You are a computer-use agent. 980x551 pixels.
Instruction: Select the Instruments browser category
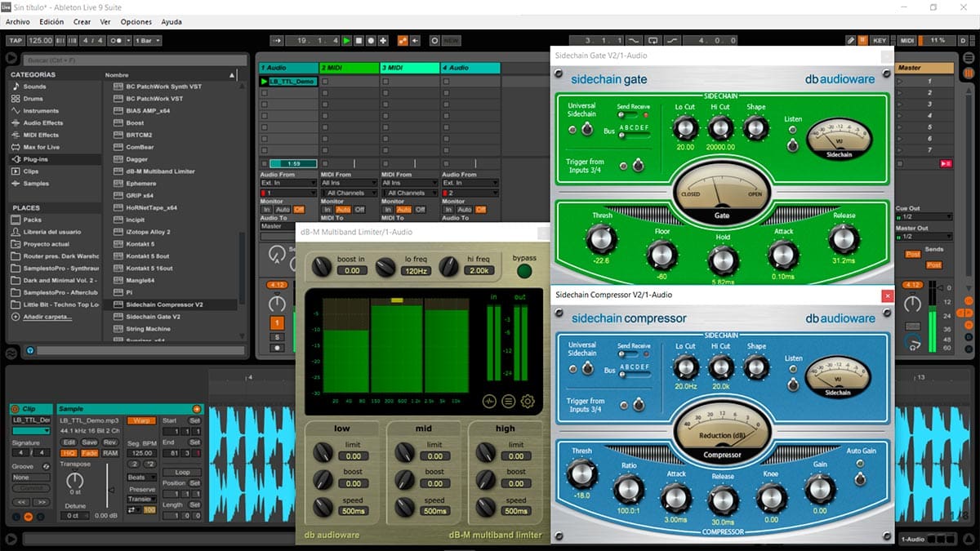pos(41,111)
